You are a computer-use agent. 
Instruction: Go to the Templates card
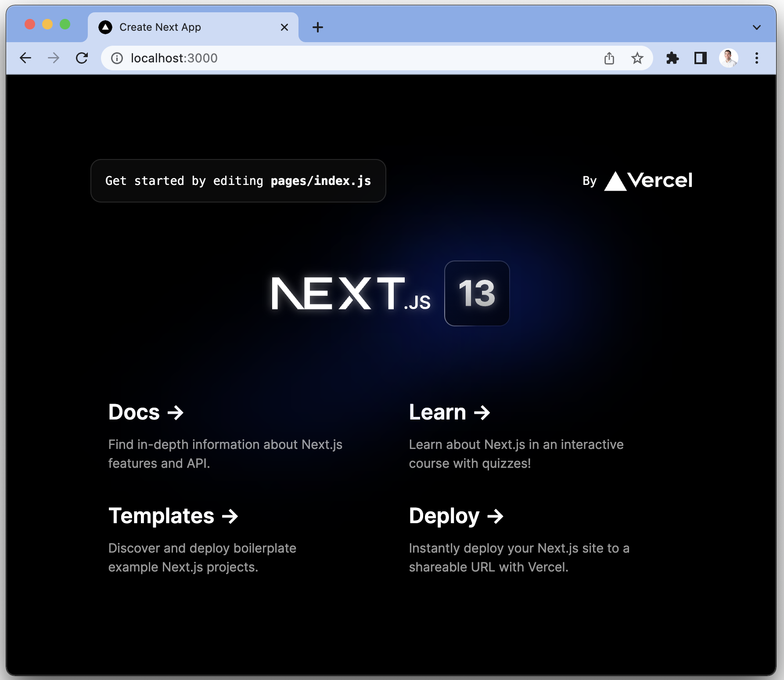(173, 516)
